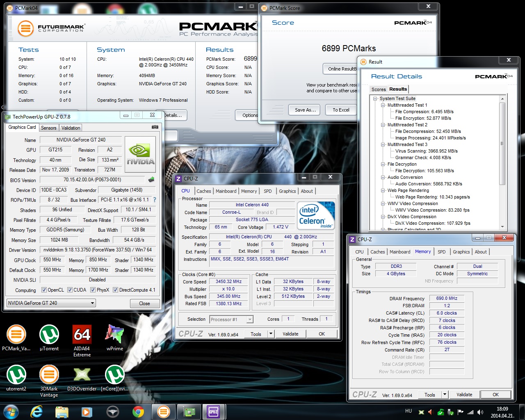Select the Scores tab in Result Details
The image size is (525, 420).
[379, 89]
